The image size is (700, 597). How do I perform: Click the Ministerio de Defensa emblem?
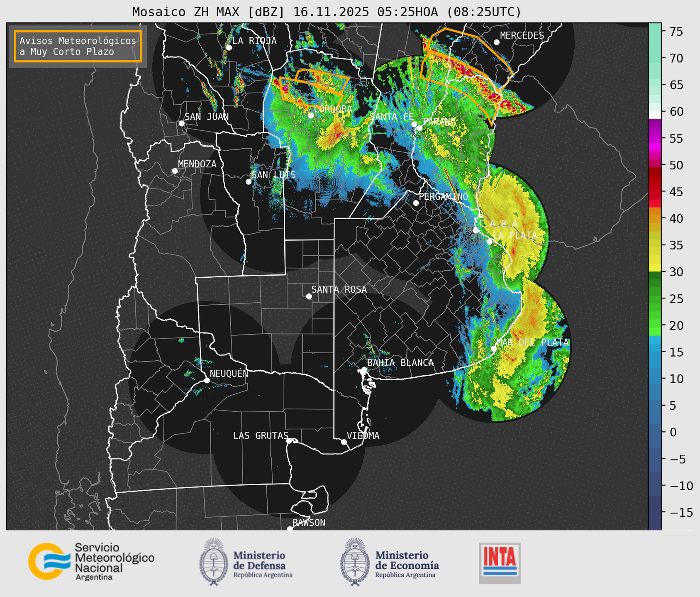[x=214, y=562]
